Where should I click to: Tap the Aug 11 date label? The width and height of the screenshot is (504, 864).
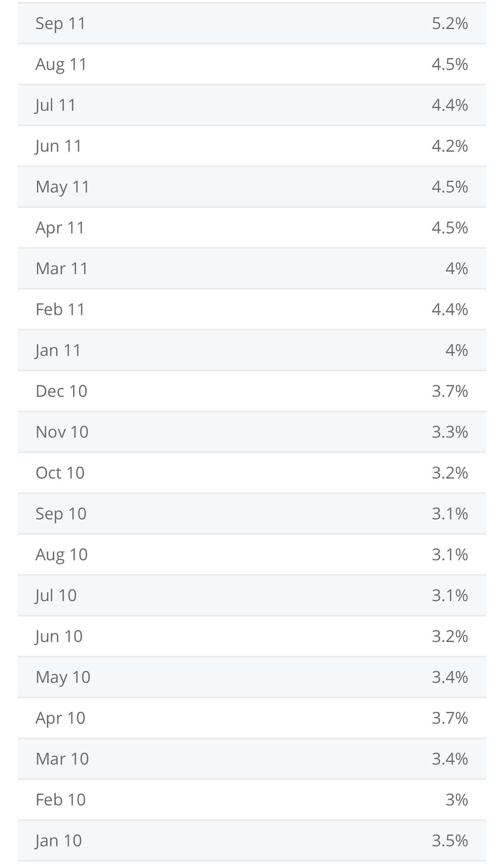pyautogui.click(x=61, y=64)
